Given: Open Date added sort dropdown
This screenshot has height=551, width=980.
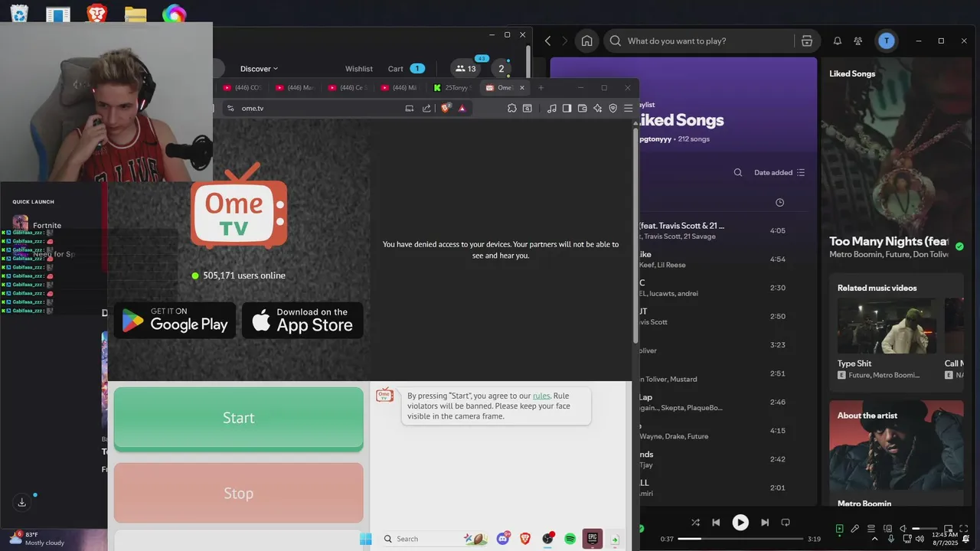Looking at the screenshot, I should 779,173.
